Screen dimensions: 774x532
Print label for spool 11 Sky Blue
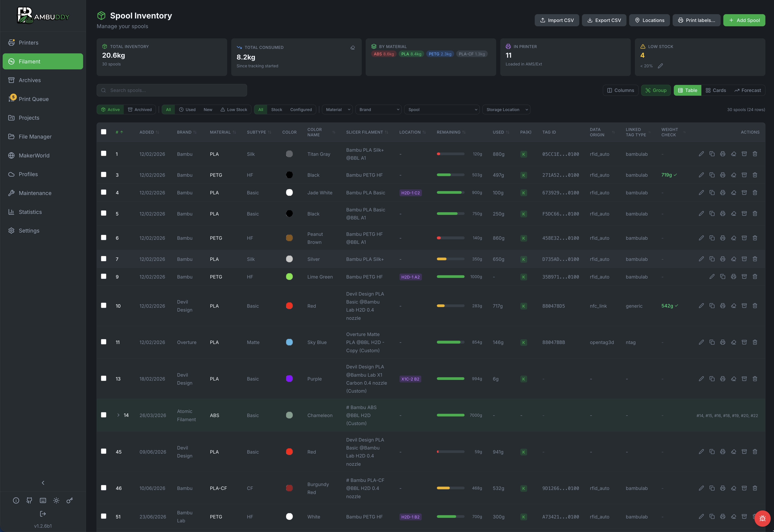(723, 342)
